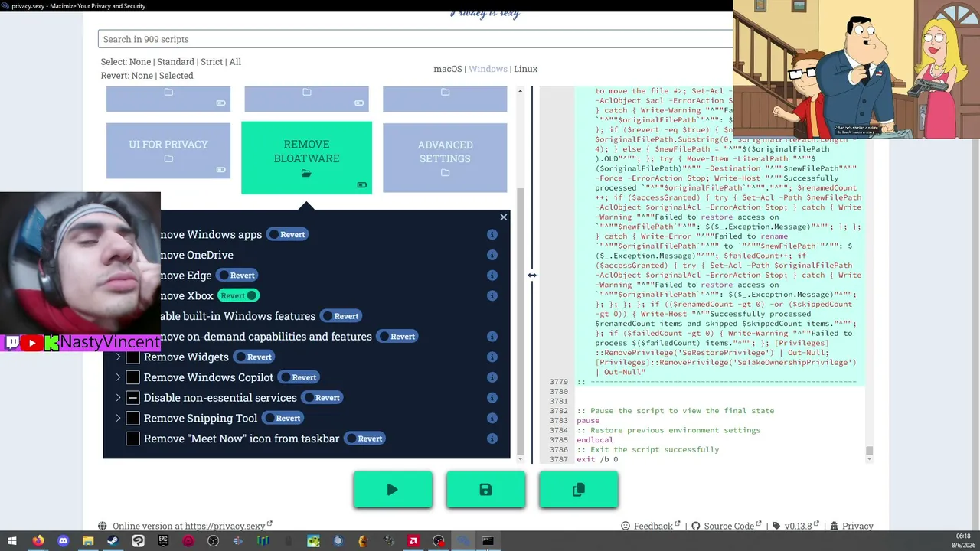Image resolution: width=980 pixels, height=551 pixels.
Task: Open the Advanced Settings category card
Action: point(445,158)
